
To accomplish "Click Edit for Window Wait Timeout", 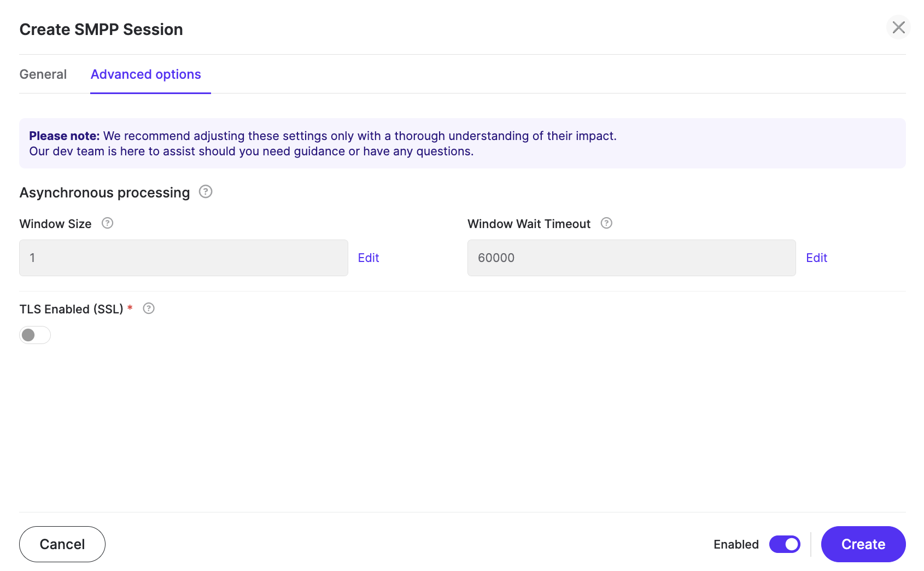I will (x=816, y=258).
